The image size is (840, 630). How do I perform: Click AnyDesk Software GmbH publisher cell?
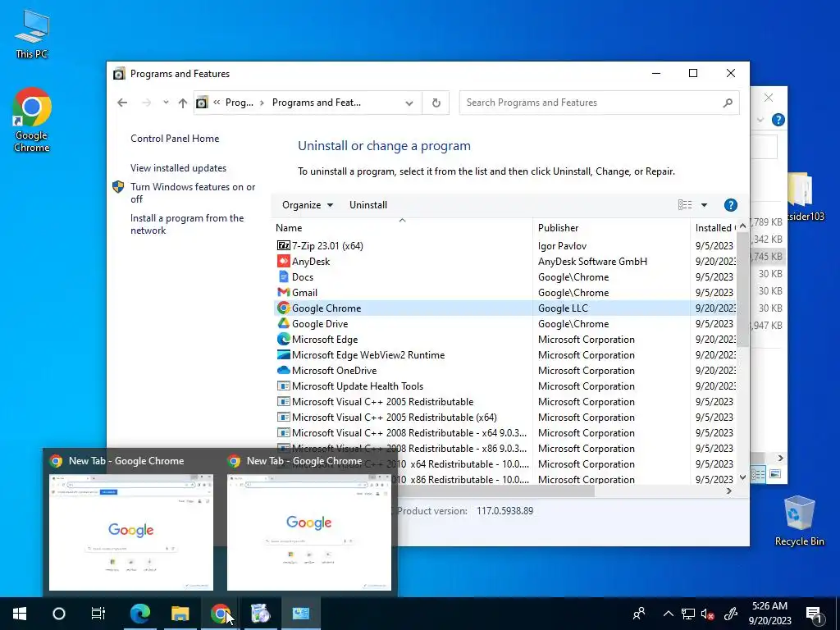[592, 262]
